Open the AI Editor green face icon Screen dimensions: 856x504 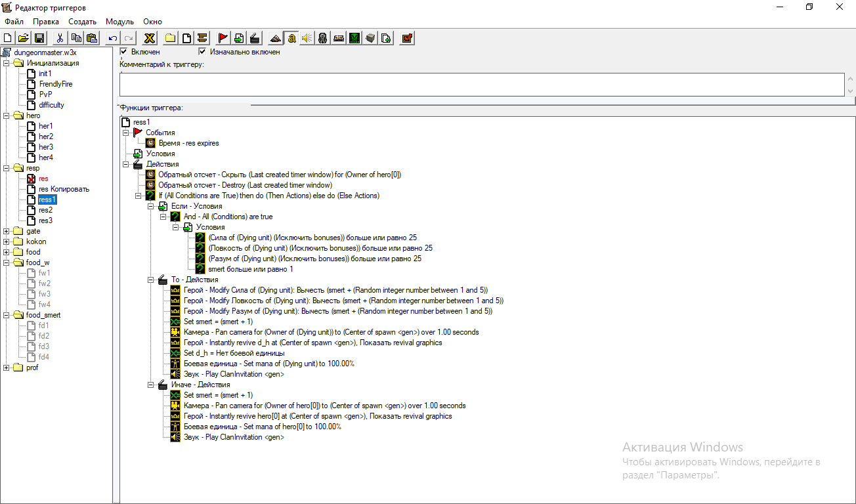(x=354, y=38)
